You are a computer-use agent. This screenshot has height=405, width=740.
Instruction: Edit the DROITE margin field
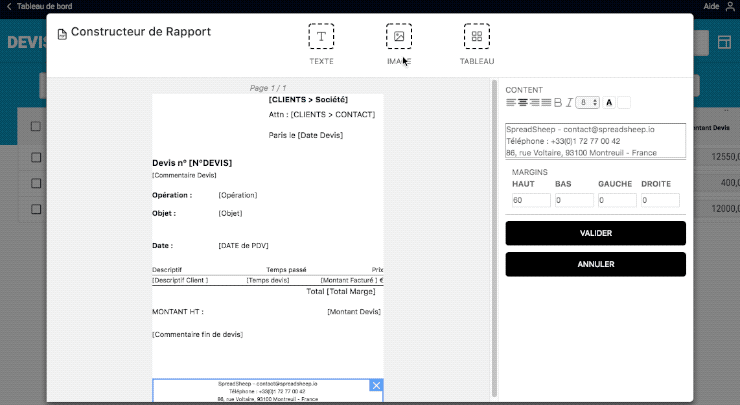[x=660, y=200]
